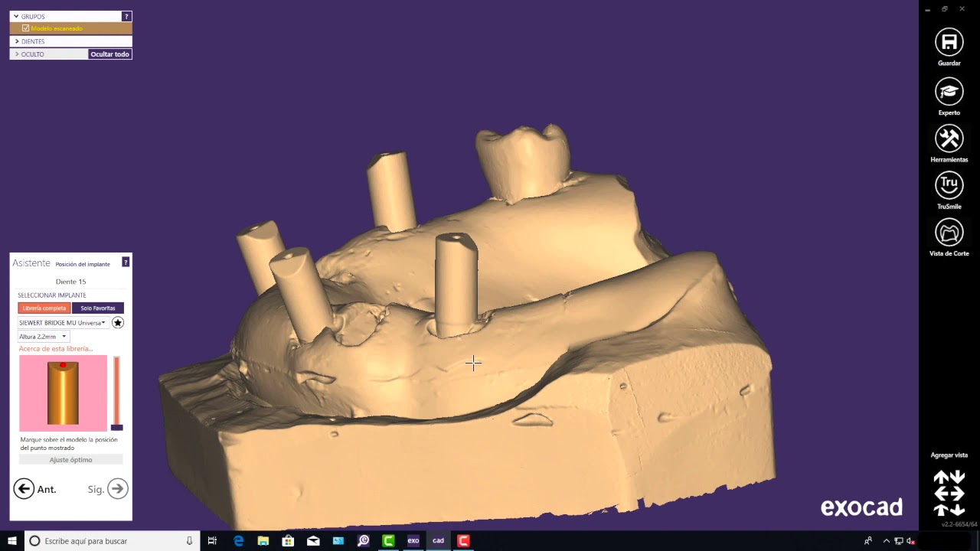
Task: Switch to the cad taskbar app
Action: (438, 541)
